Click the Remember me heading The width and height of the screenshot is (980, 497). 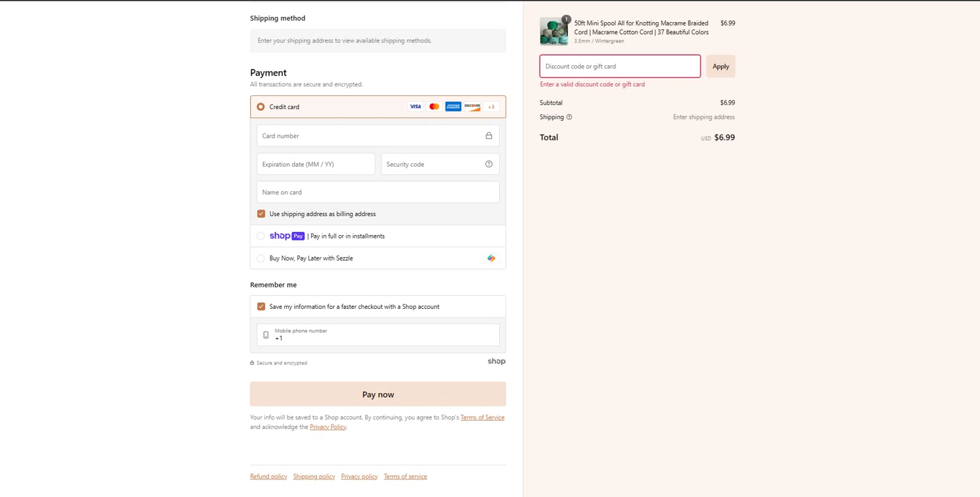coord(273,285)
